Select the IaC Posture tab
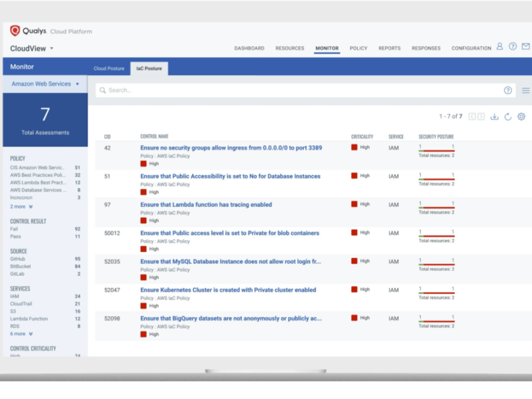 point(149,68)
